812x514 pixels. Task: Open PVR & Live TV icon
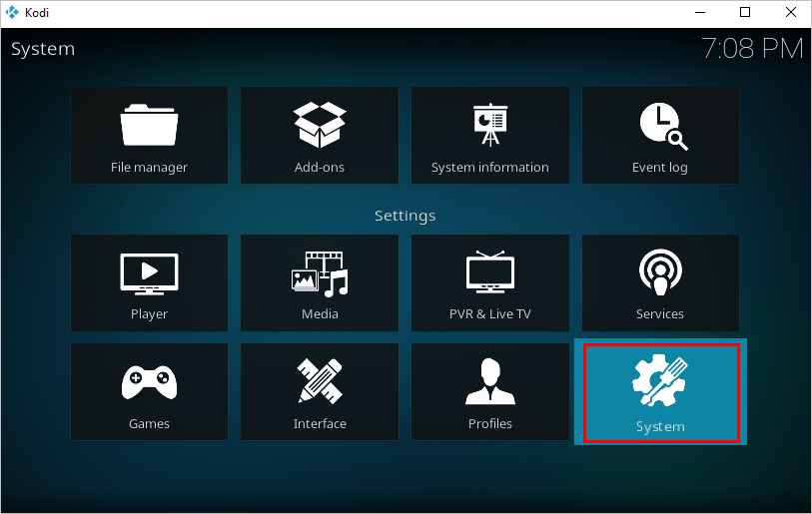(x=489, y=272)
